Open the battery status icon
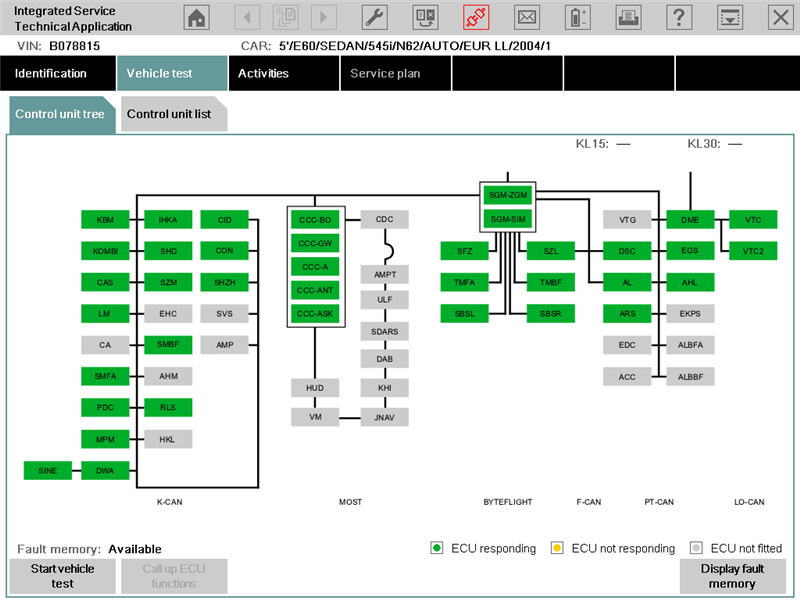 pos(578,18)
